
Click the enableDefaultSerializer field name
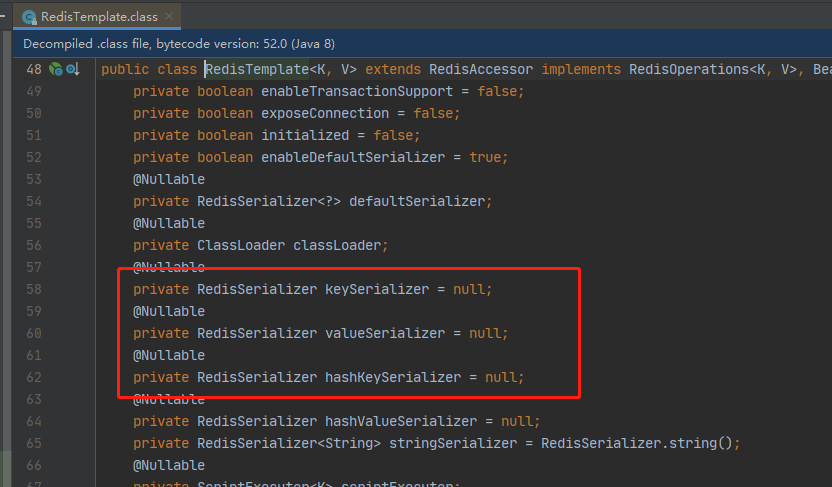(353, 158)
